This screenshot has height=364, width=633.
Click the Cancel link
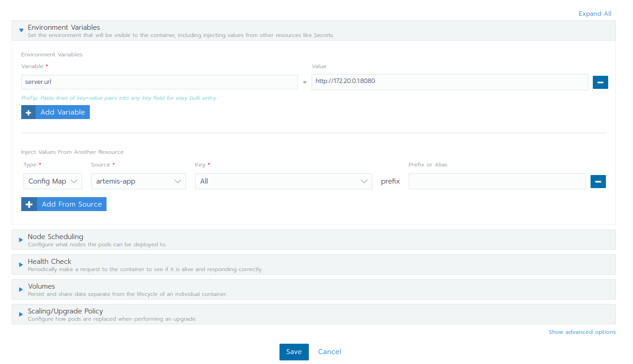click(329, 351)
